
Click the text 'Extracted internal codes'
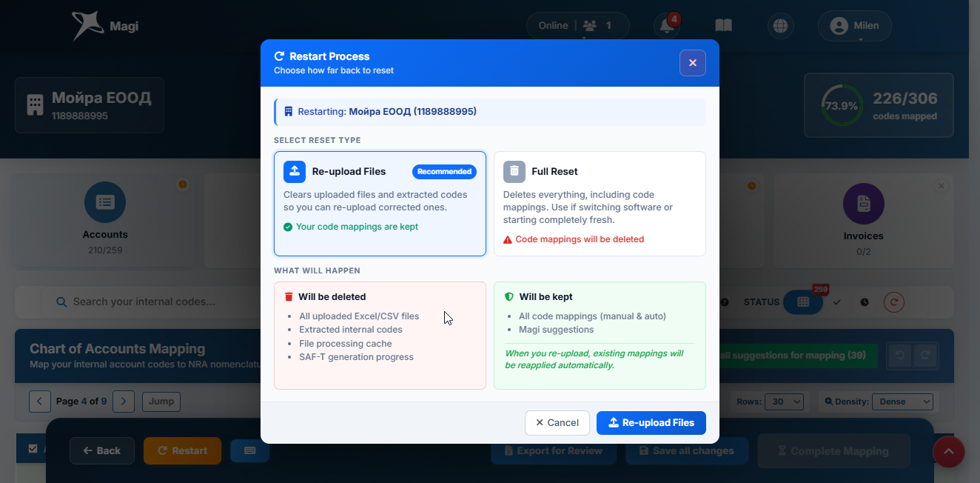click(351, 330)
